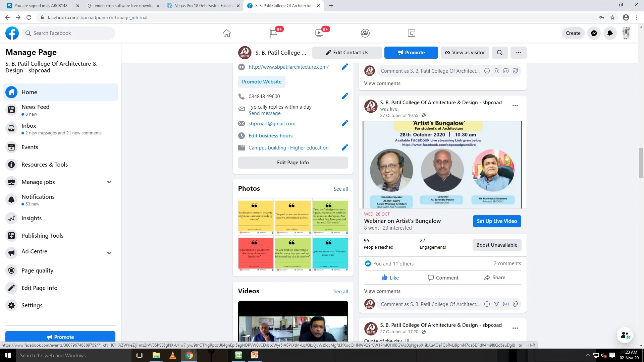Click the Edit Page Info button
The image size is (644, 362).
(x=293, y=163)
